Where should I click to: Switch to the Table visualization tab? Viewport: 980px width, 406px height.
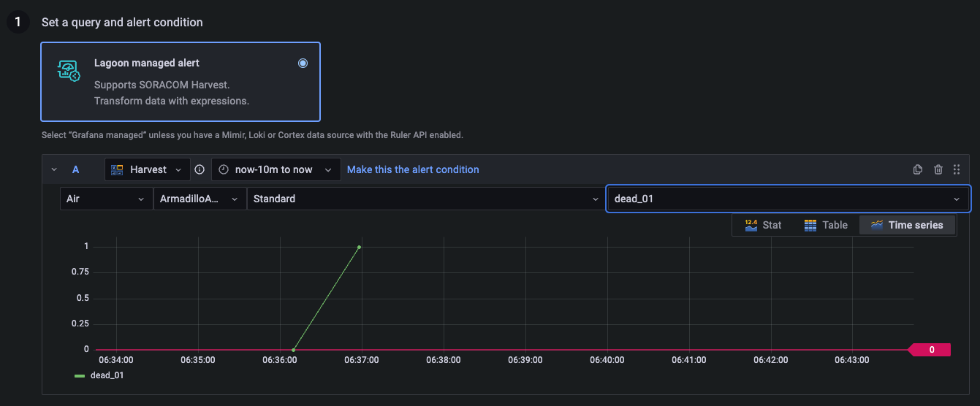[826, 225]
